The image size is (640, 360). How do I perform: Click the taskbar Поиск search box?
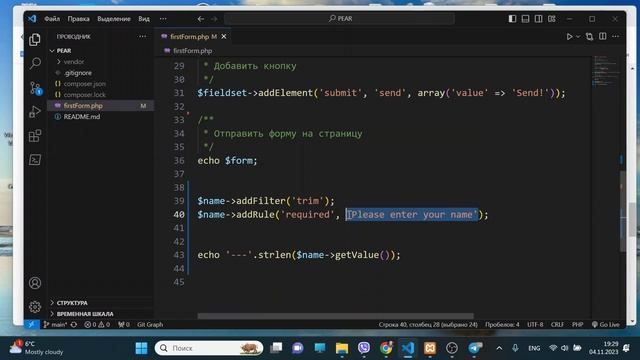click(x=209, y=348)
